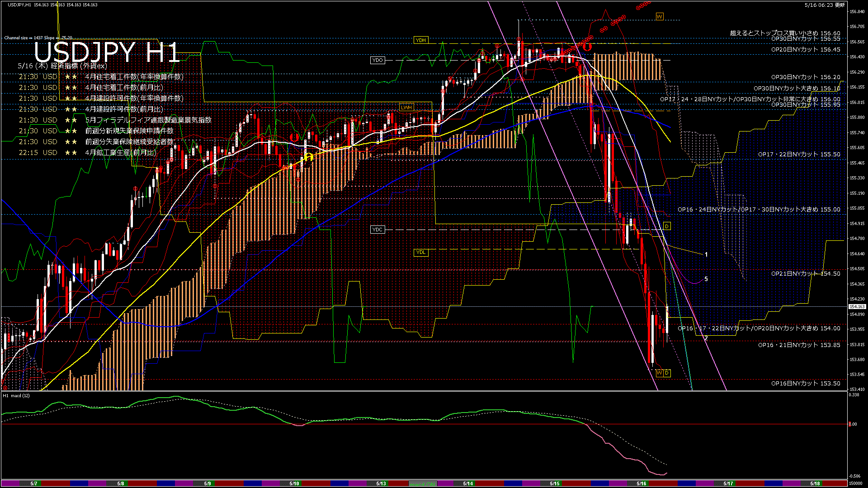The width and height of the screenshot is (868, 488).
Task: Click the OP30日NYカット大きめ 156.10 label
Action: pos(797,89)
